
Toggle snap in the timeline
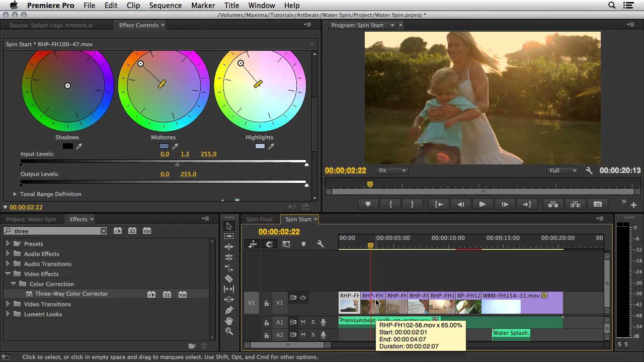click(269, 244)
